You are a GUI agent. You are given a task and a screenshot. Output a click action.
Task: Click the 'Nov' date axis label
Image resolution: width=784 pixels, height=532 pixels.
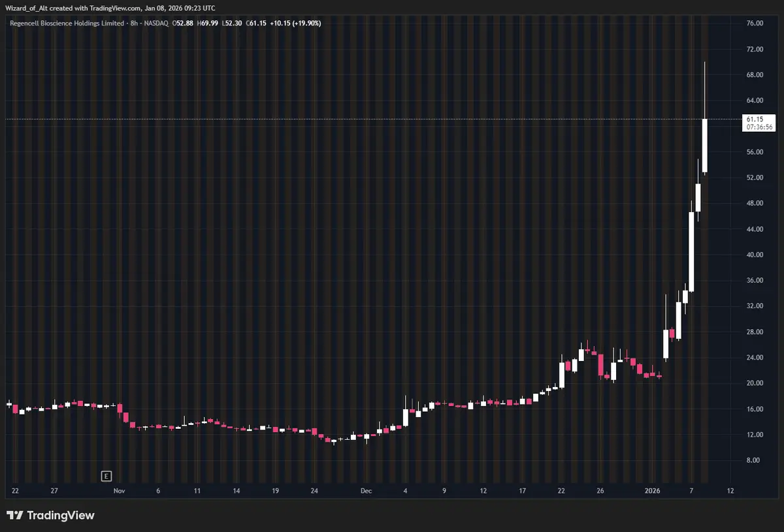point(118,490)
